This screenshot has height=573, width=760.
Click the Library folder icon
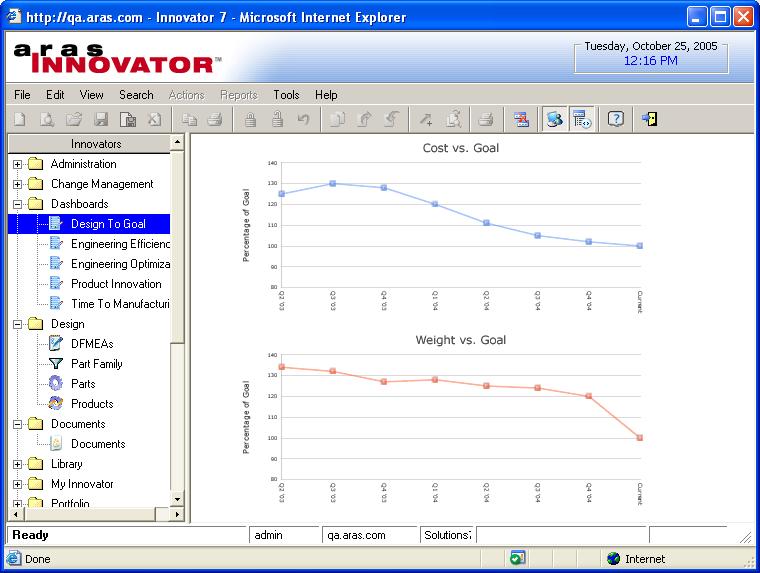tap(35, 464)
